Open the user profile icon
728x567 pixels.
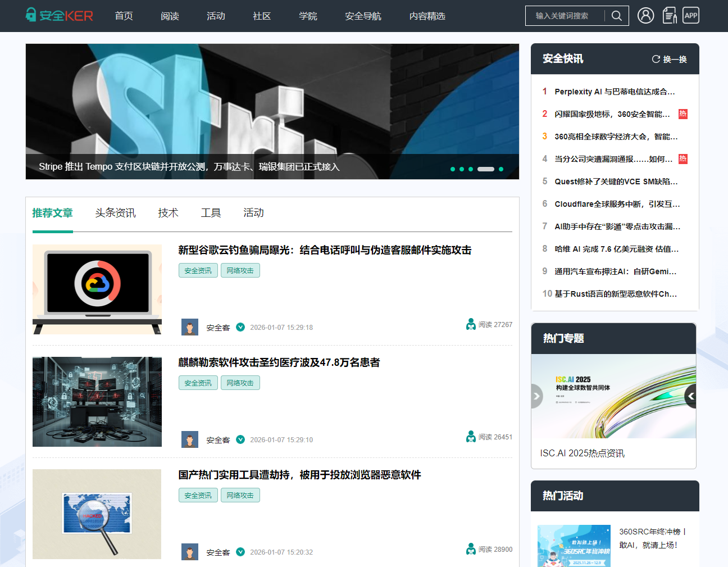[x=645, y=15]
